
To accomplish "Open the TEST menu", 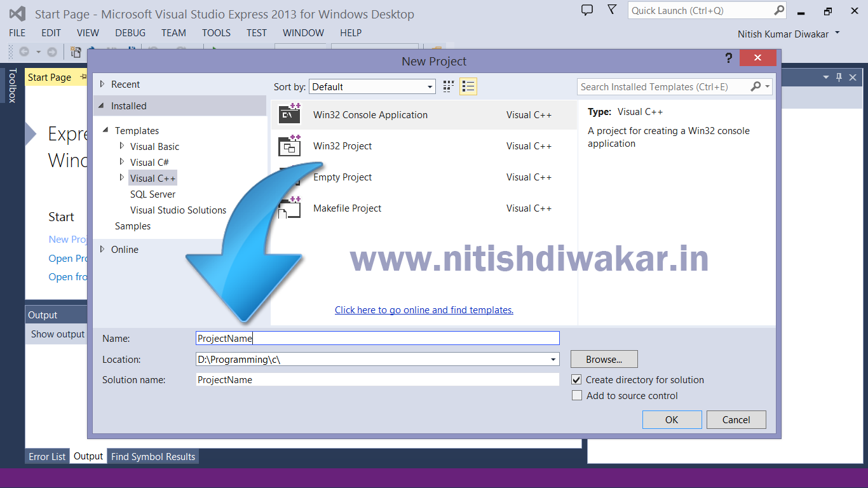I will click(257, 33).
